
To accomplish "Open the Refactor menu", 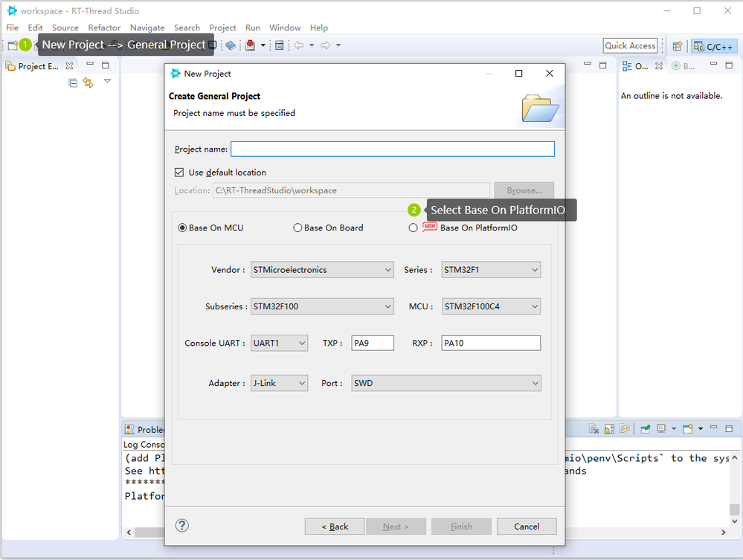I will click(x=104, y=28).
